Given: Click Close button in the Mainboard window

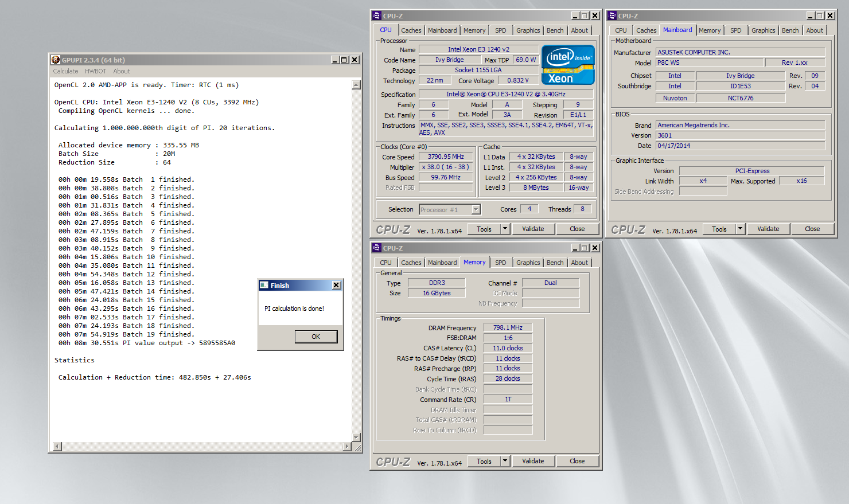Looking at the screenshot, I should [812, 229].
